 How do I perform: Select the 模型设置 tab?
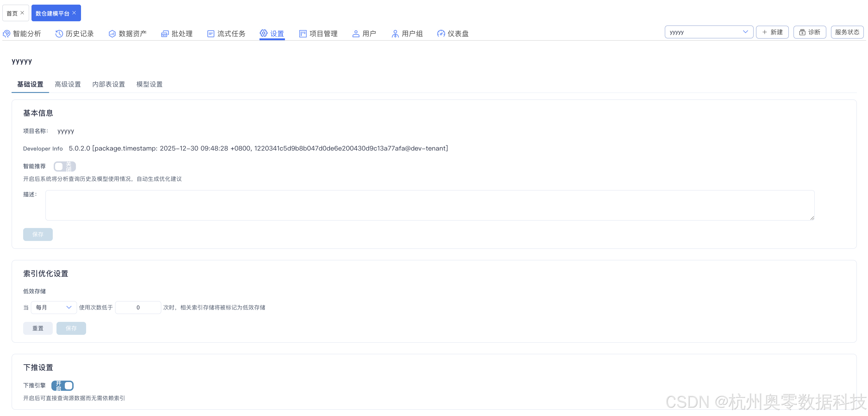coord(149,84)
